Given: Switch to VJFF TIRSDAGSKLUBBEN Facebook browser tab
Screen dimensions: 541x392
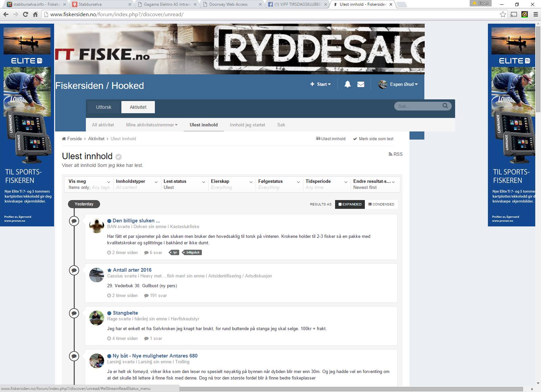Looking at the screenshot, I should (x=297, y=4).
